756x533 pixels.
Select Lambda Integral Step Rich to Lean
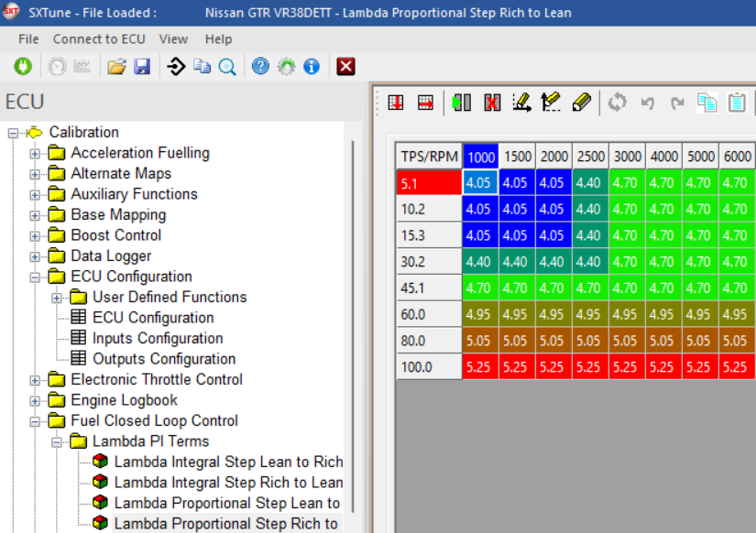pyautogui.click(x=228, y=483)
